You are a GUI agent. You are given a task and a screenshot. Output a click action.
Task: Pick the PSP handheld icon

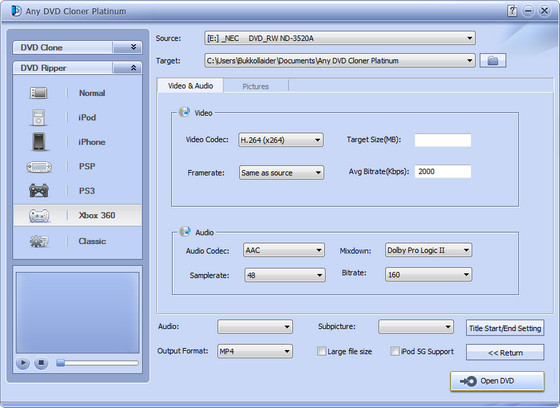(x=39, y=167)
